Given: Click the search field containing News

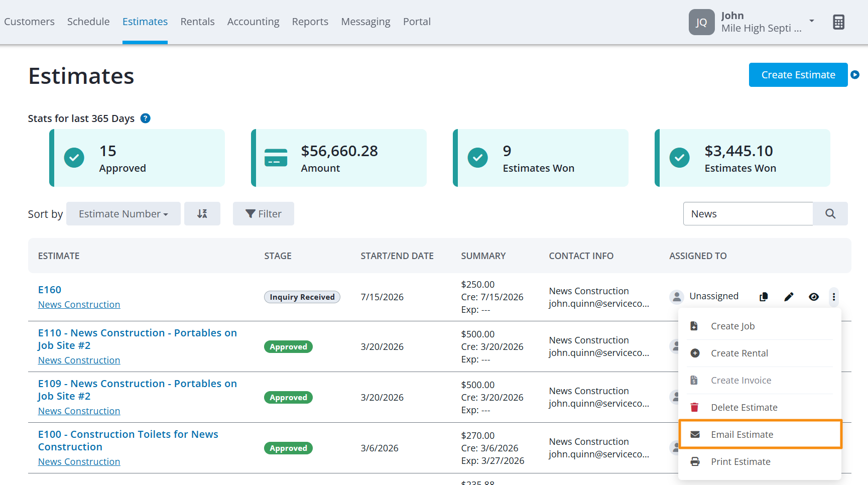Looking at the screenshot, I should click(748, 214).
